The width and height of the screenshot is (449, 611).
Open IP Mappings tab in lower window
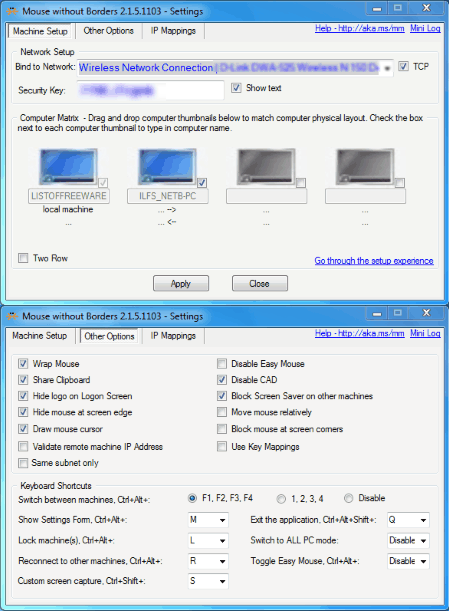click(x=173, y=336)
